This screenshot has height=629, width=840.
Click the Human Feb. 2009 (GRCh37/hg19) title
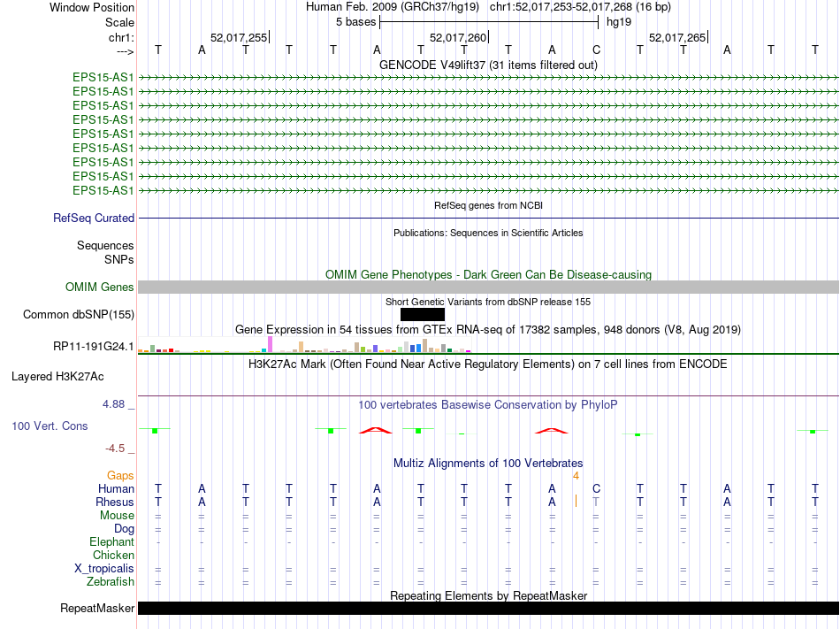click(392, 7)
